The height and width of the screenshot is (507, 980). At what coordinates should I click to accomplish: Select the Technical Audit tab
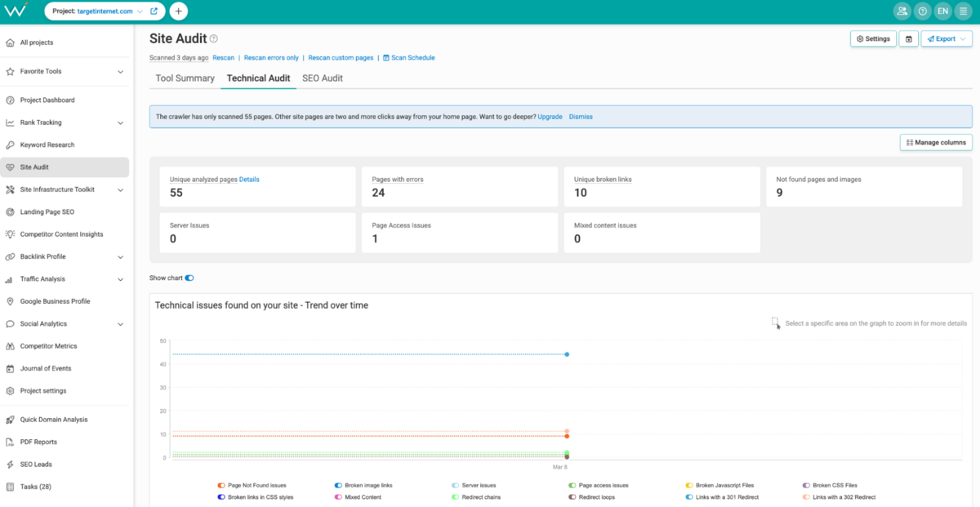coord(258,78)
